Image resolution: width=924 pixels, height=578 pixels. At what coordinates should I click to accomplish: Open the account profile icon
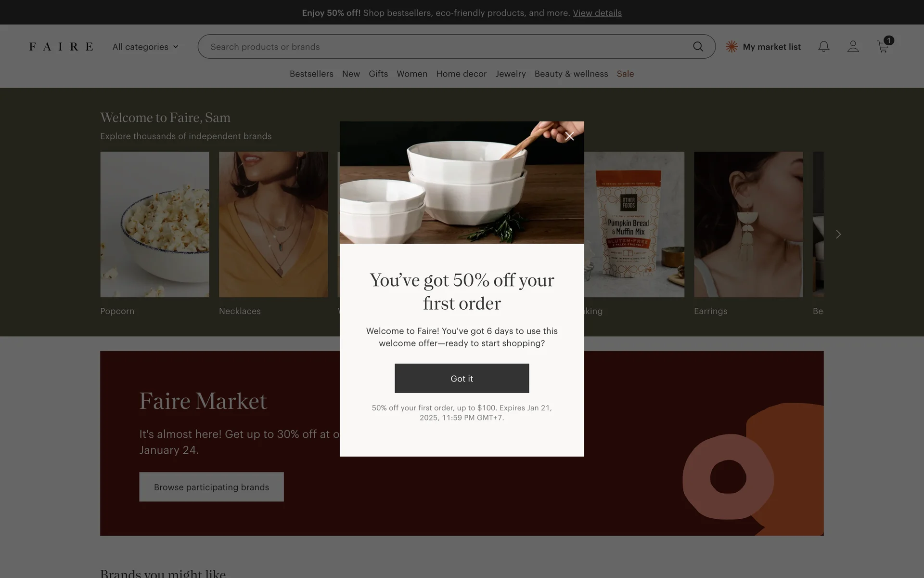coord(853,47)
